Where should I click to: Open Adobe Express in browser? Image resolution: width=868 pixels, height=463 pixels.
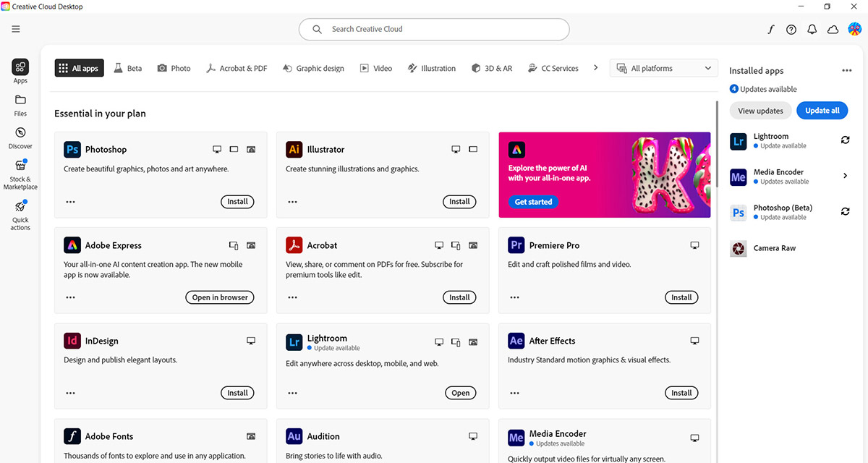coord(220,297)
